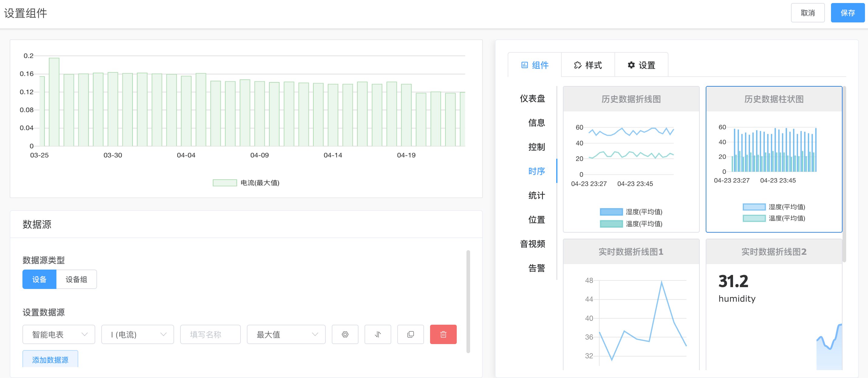
Task: Expand the I (电流) property dropdown
Action: click(137, 334)
